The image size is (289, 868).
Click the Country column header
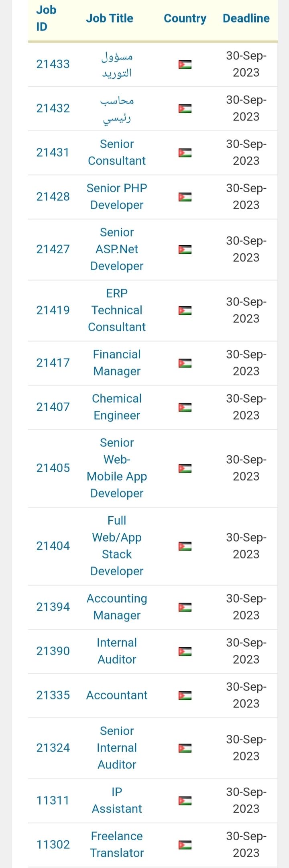[x=185, y=18]
